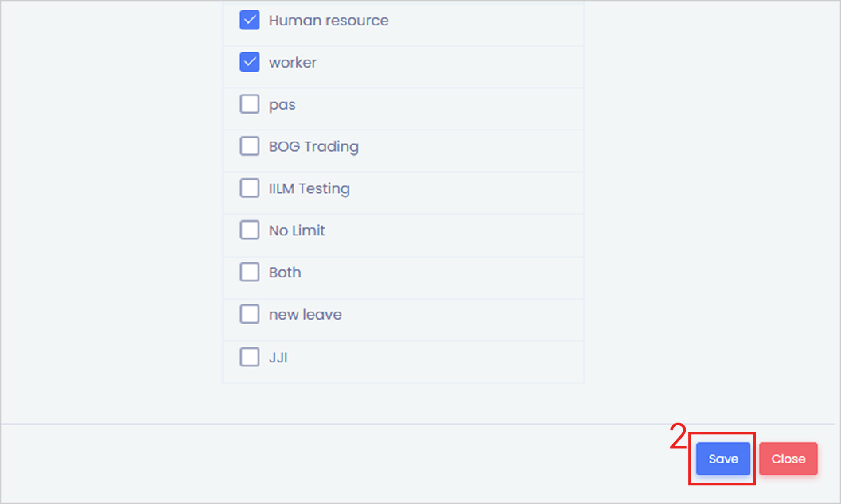
Task: Click the 'JJI' text label
Action: 278,358
